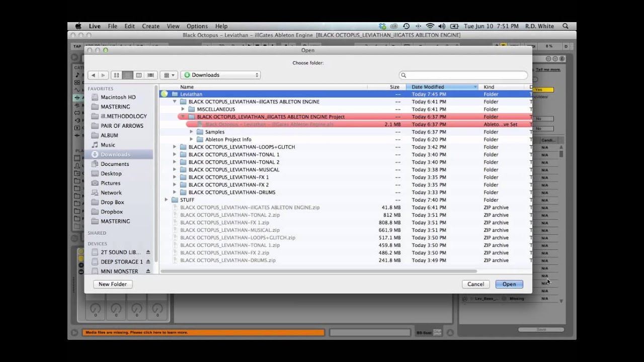
Task: Open the Help menu
Action: point(221,26)
